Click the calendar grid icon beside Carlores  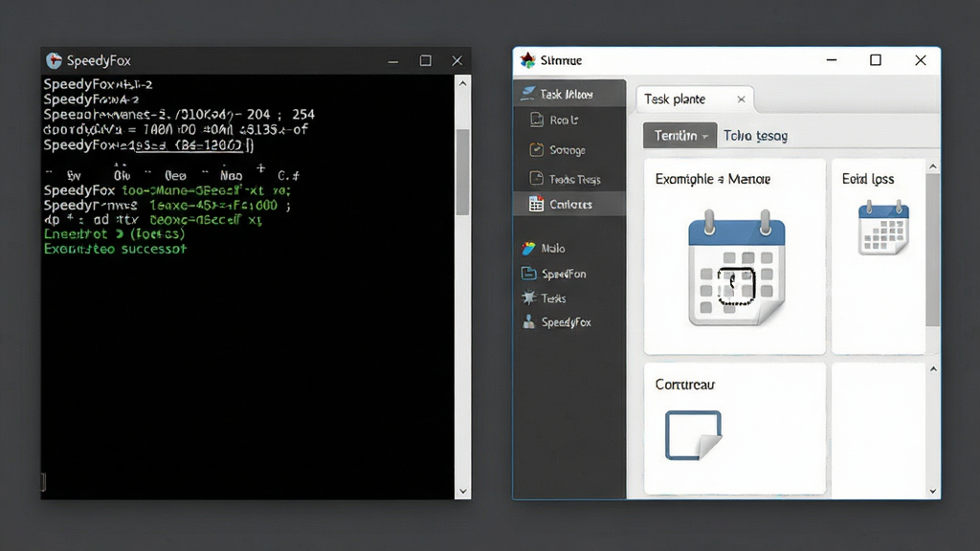536,204
